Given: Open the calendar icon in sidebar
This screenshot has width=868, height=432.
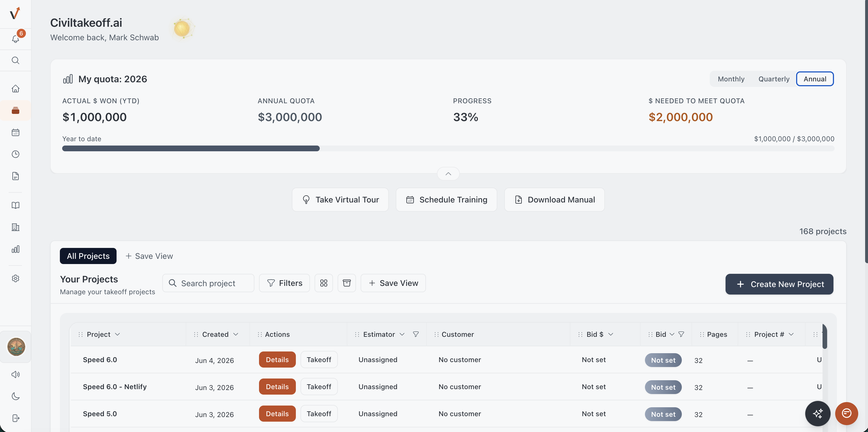Looking at the screenshot, I should pos(16,132).
